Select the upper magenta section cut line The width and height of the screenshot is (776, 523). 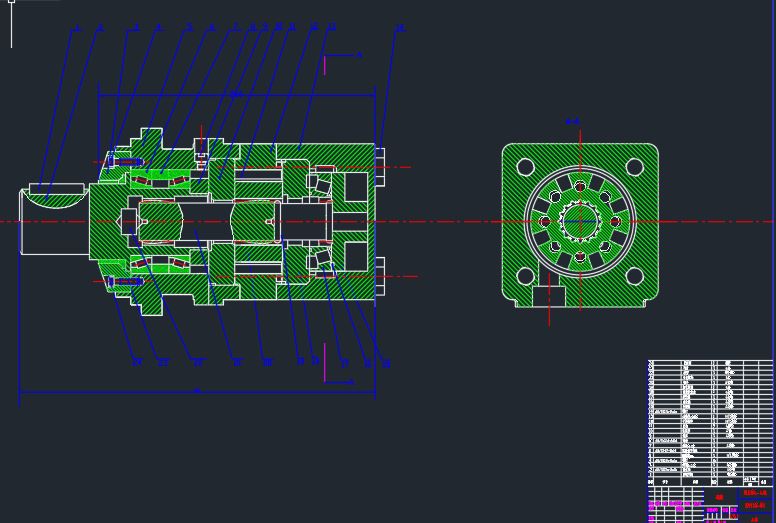[x=325, y=65]
